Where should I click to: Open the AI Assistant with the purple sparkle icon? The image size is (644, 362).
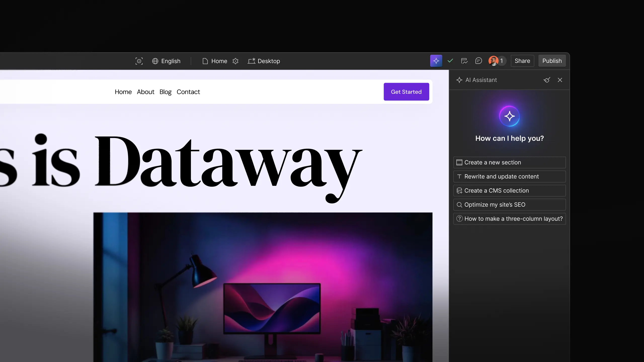[x=436, y=61]
